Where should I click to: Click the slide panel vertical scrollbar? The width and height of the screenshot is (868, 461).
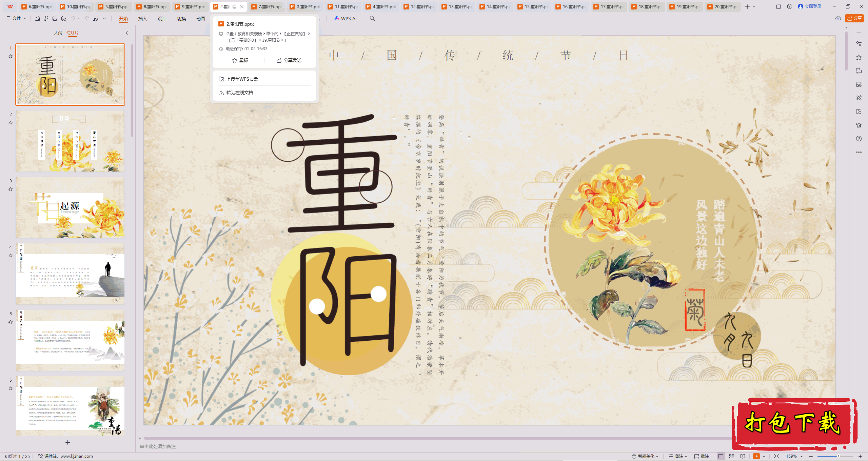point(132,90)
